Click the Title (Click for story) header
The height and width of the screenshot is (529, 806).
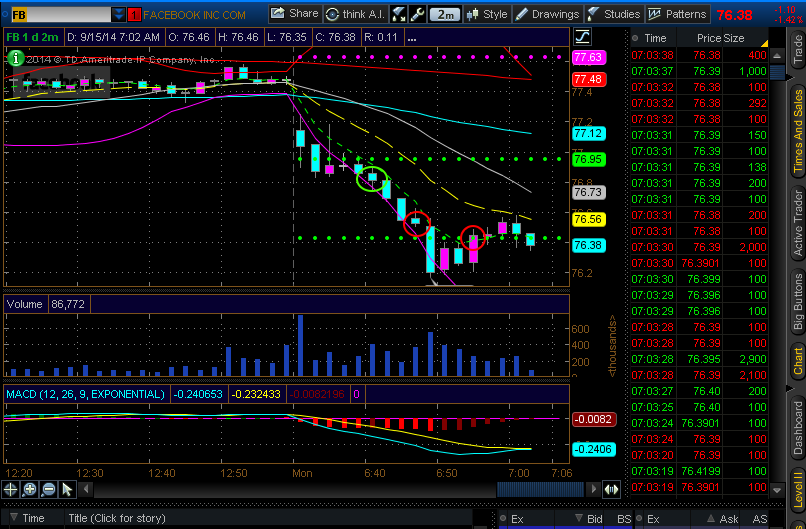117,518
